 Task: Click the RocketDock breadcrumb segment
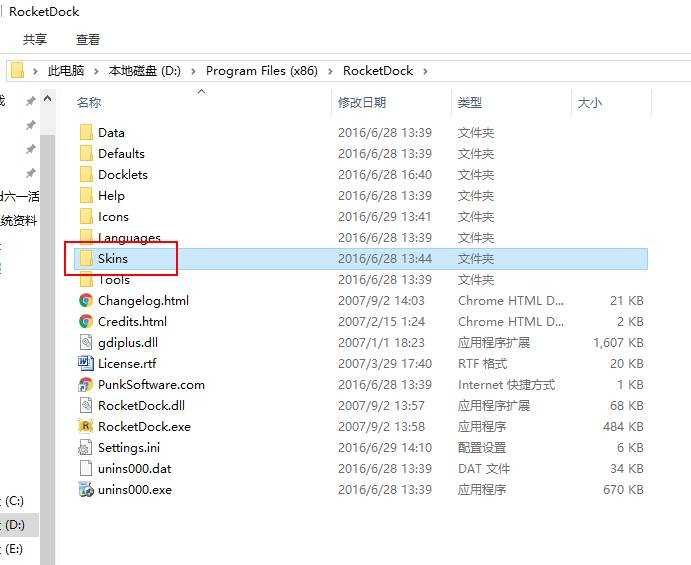378,71
